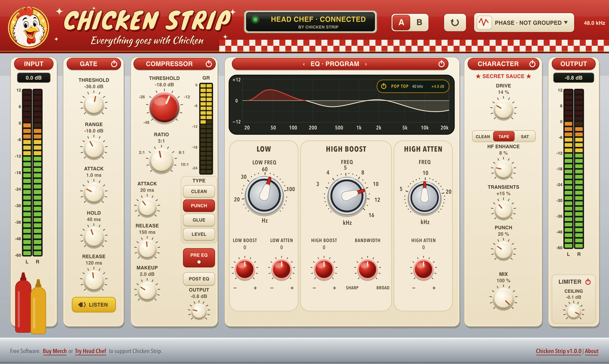Open the Buy Merch link

(x=55, y=351)
